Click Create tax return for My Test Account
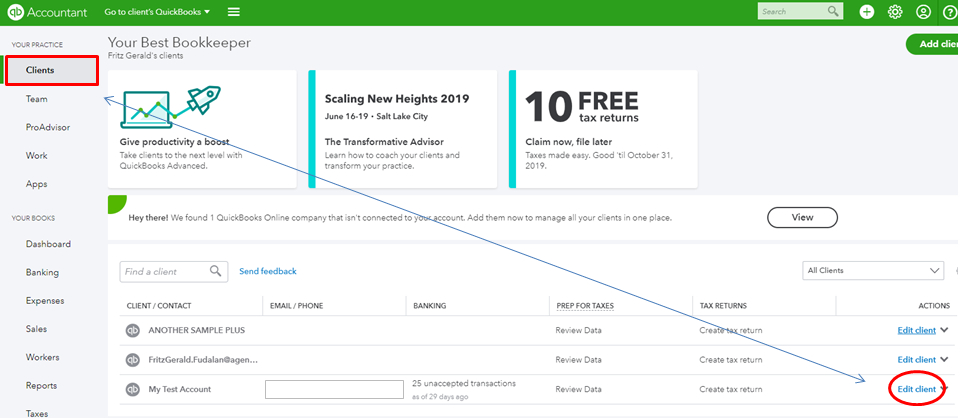This screenshot has width=958, height=418. 731,389
